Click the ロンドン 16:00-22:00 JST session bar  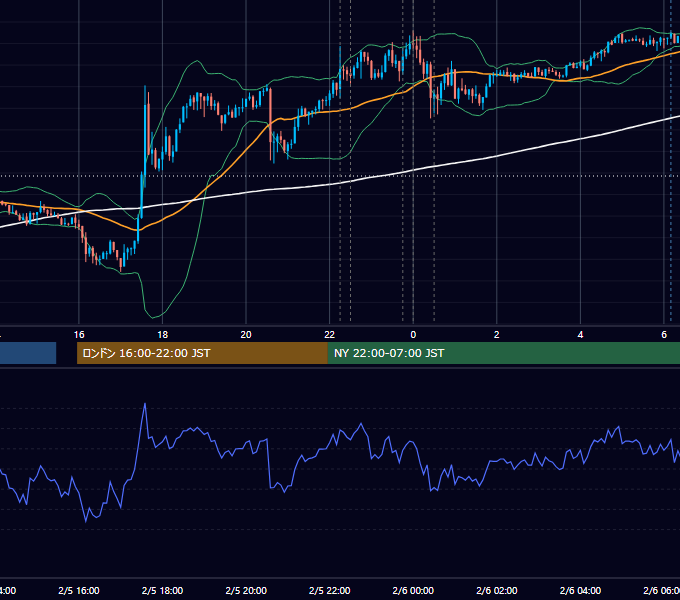(202, 353)
